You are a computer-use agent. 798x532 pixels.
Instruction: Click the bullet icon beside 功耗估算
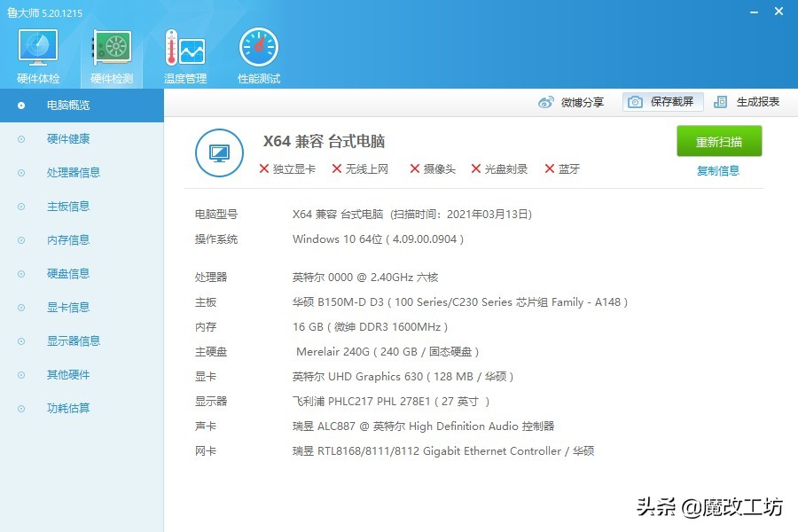pyautogui.click(x=21, y=408)
